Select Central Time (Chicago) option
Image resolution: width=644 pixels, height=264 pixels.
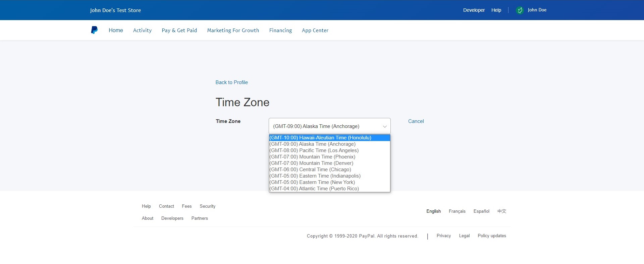tap(310, 170)
